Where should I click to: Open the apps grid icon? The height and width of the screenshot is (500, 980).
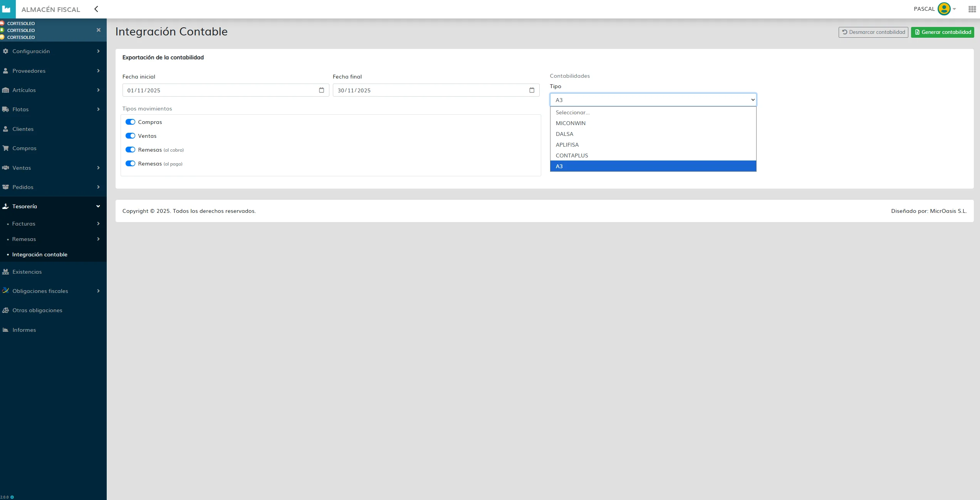pos(972,9)
